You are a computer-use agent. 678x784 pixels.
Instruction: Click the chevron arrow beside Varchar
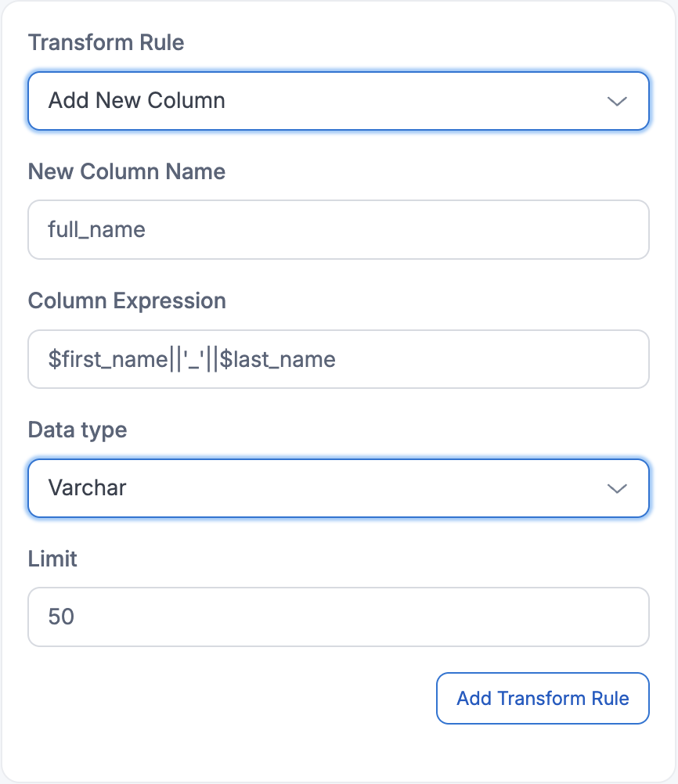pos(617,488)
